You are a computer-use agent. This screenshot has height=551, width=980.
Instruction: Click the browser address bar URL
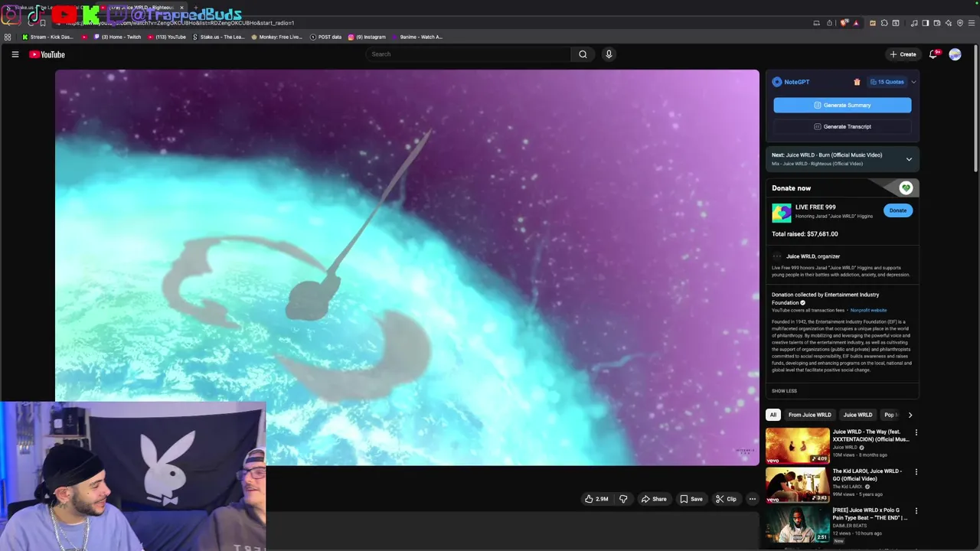click(180, 23)
